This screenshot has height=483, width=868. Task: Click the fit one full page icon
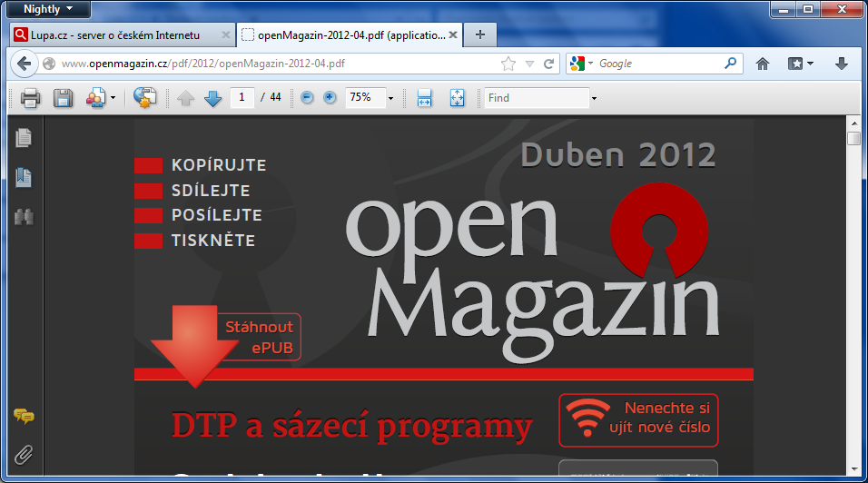[x=458, y=98]
